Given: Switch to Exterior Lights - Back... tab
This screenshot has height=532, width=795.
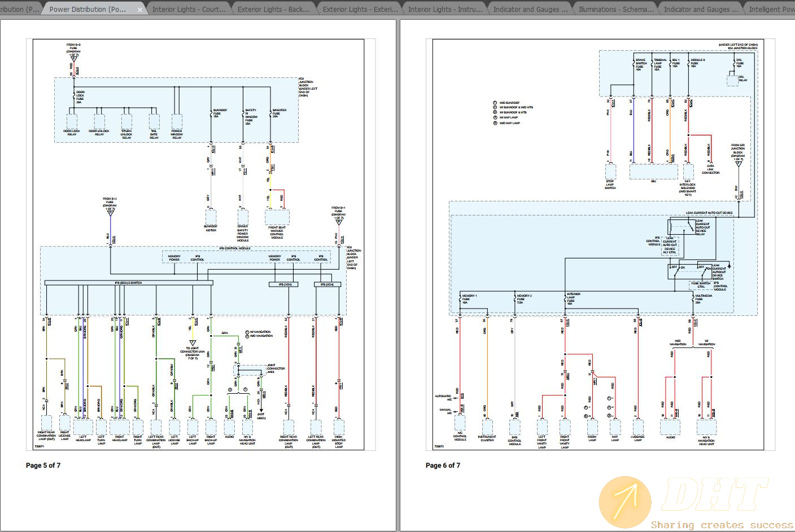Looking at the screenshot, I should click(x=274, y=9).
